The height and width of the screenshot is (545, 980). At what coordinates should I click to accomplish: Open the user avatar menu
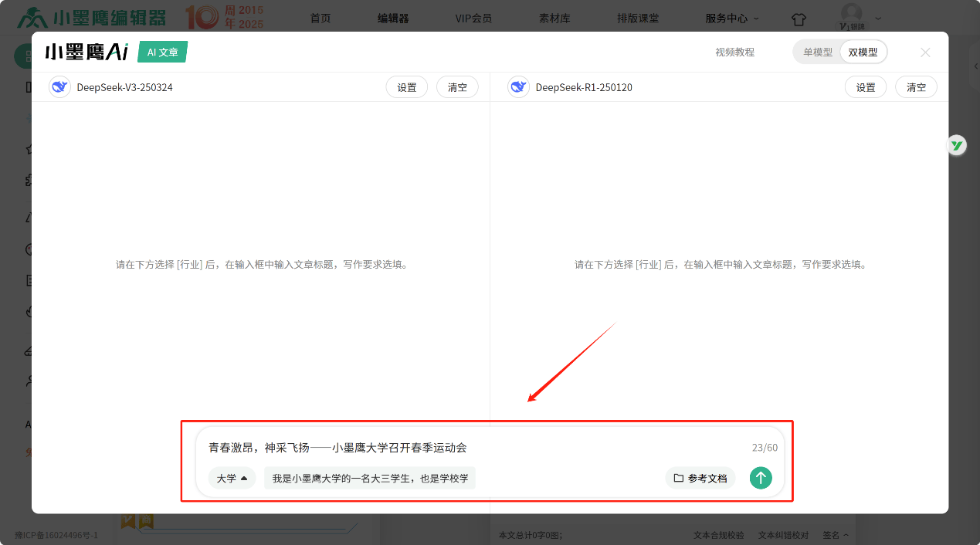point(852,15)
